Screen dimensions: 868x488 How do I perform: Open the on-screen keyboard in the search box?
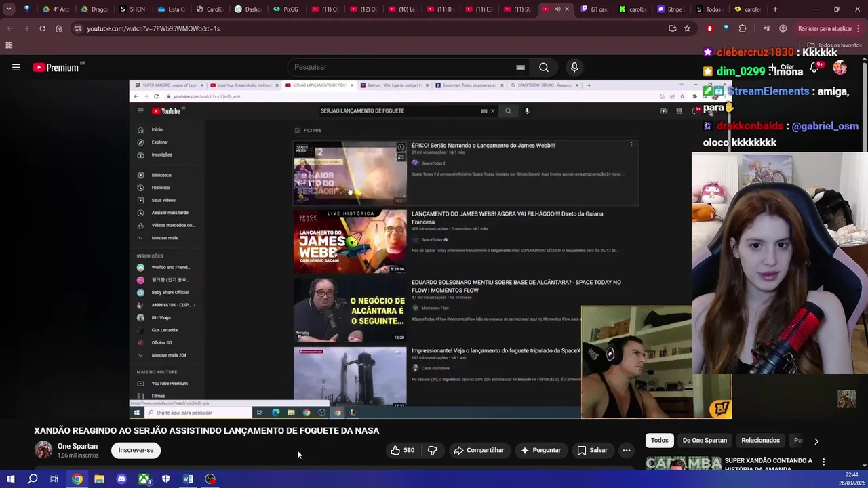[520, 67]
